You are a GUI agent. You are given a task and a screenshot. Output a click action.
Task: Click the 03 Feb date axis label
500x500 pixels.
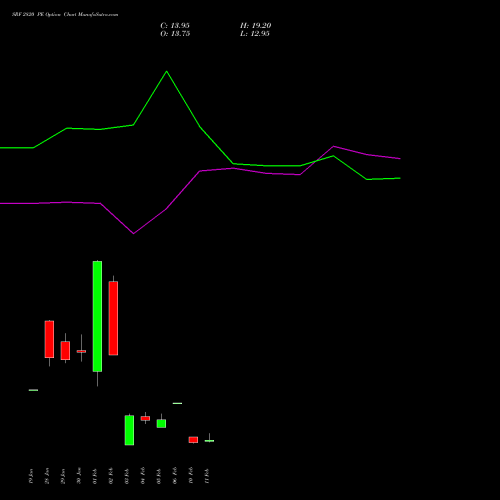(x=127, y=476)
